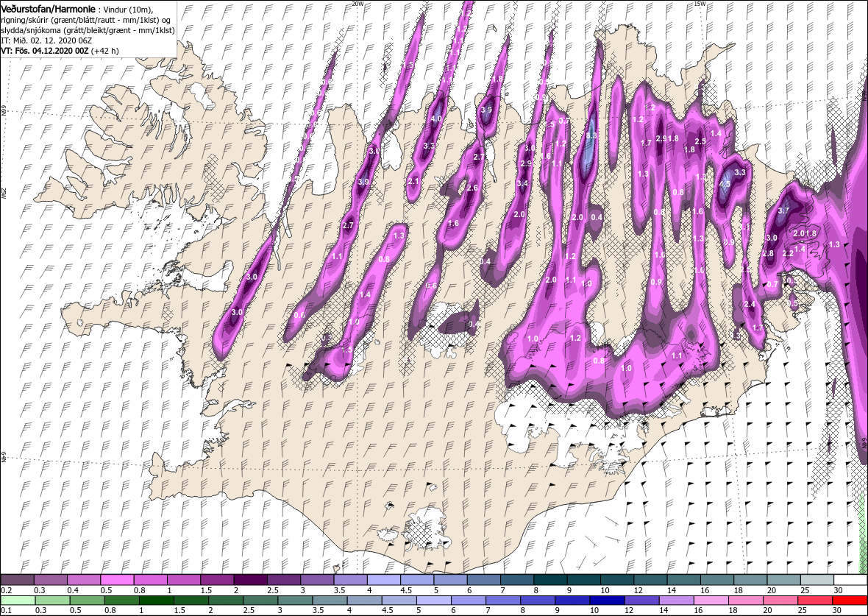The height and width of the screenshot is (616, 868).
Task: Click the top-row legend swatch labeled 1.5
Action: click(x=217, y=580)
